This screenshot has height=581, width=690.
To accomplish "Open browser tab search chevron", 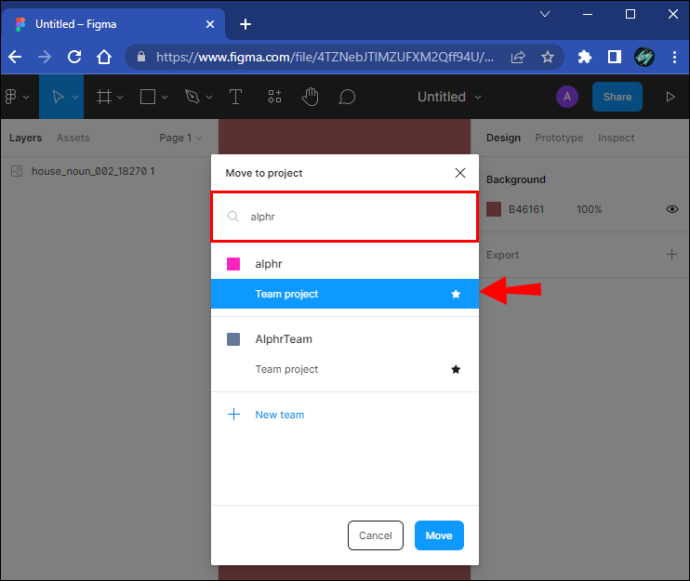I will pyautogui.click(x=545, y=14).
